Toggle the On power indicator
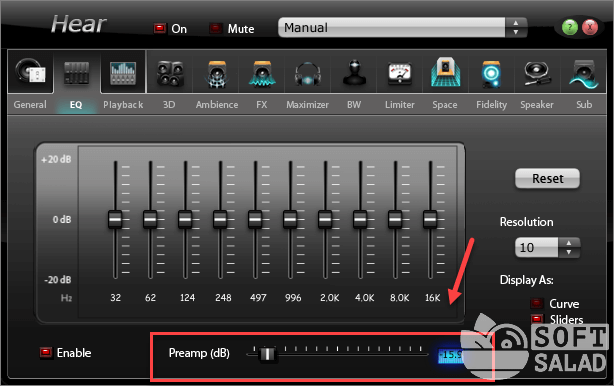This screenshot has width=614, height=386. 160,28
